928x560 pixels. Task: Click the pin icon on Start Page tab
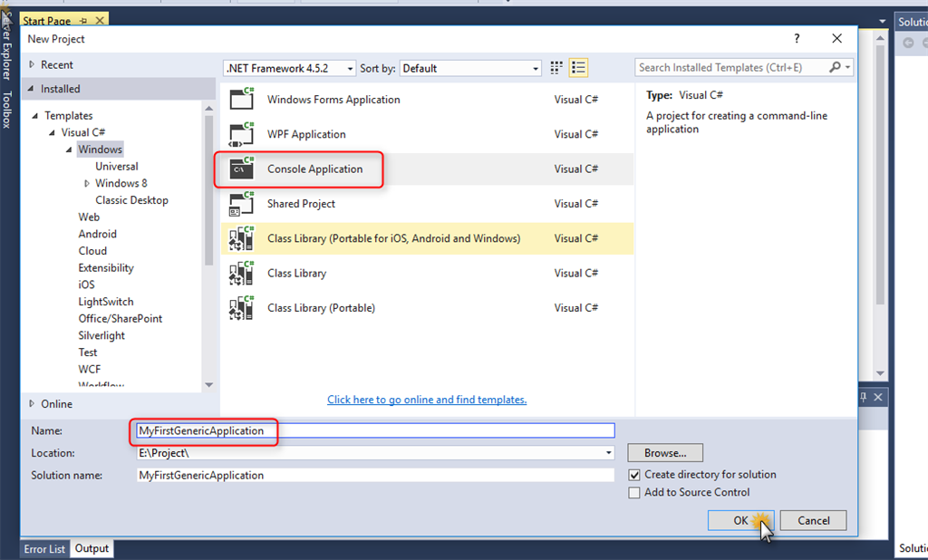[83, 21]
